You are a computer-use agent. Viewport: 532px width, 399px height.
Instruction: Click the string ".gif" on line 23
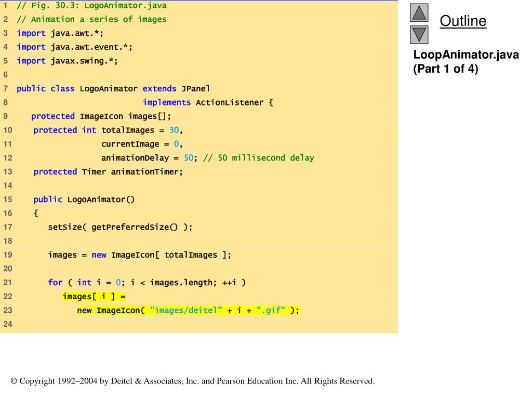pyautogui.click(x=271, y=311)
